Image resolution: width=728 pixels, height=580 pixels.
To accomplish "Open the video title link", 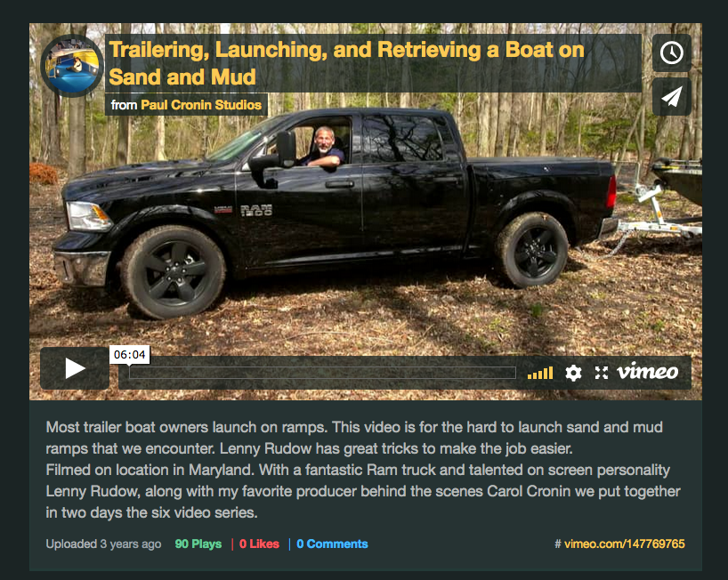I will pyautogui.click(x=346, y=63).
